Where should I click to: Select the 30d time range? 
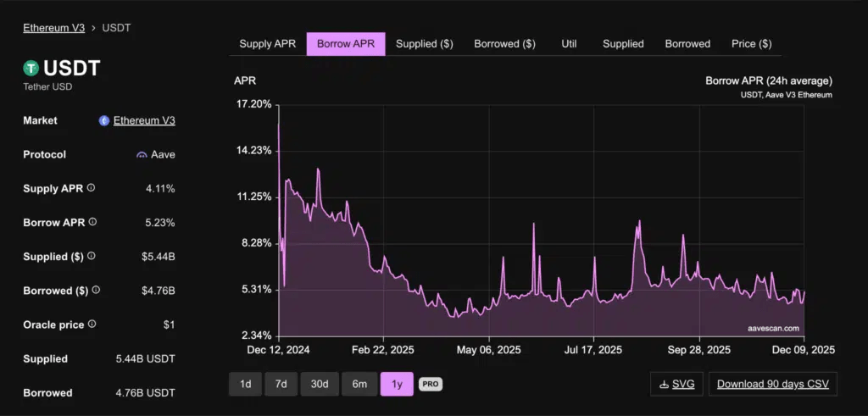320,384
